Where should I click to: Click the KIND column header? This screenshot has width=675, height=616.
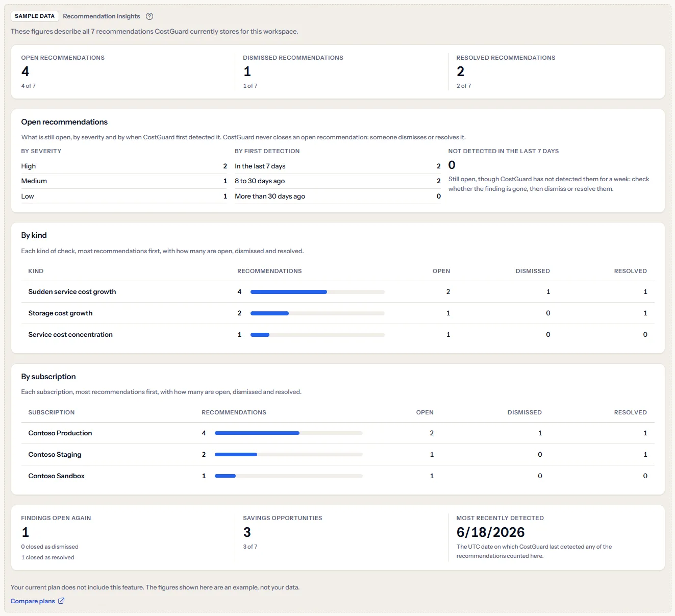36,271
